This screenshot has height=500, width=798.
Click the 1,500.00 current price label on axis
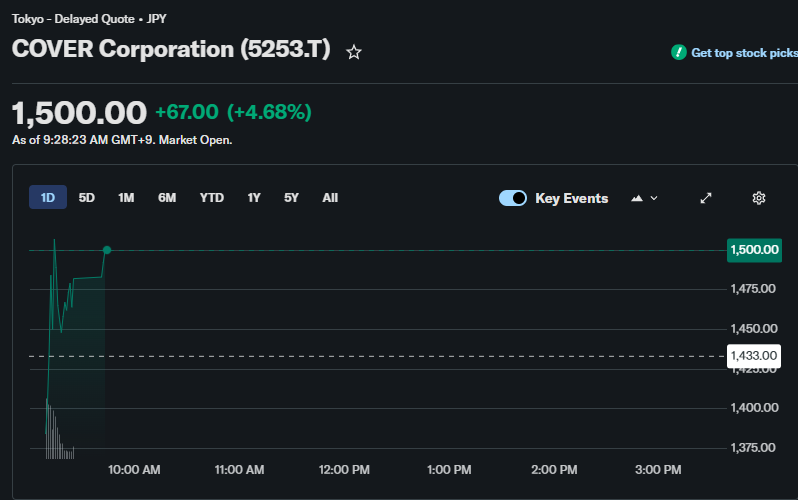pyautogui.click(x=754, y=250)
